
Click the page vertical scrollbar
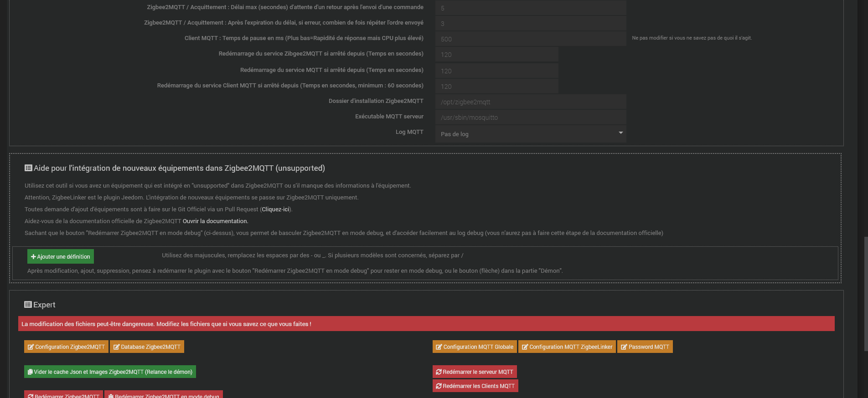click(x=866, y=294)
